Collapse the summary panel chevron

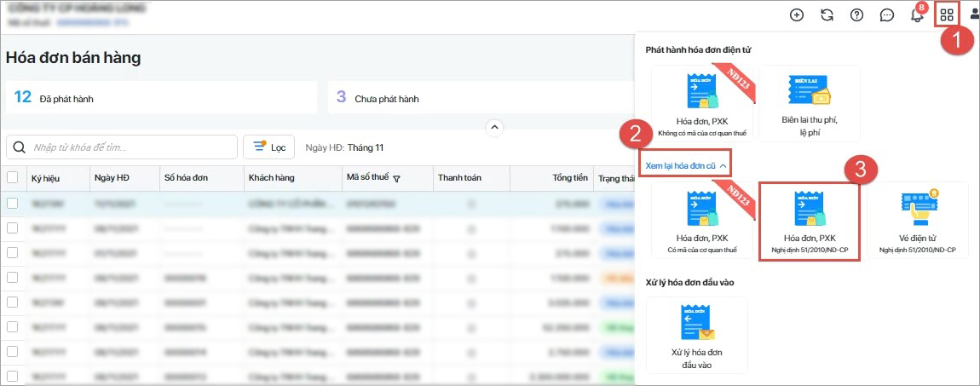tap(494, 128)
